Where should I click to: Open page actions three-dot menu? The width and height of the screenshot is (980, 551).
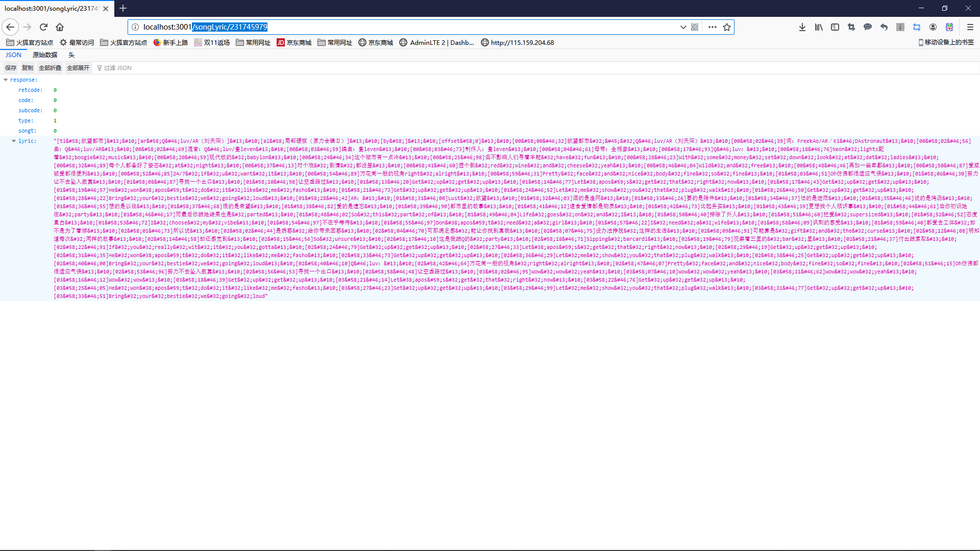[713, 27]
